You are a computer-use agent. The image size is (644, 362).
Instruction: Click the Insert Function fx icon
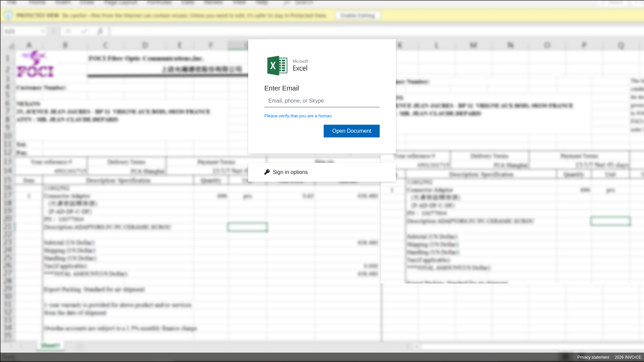pos(100,31)
